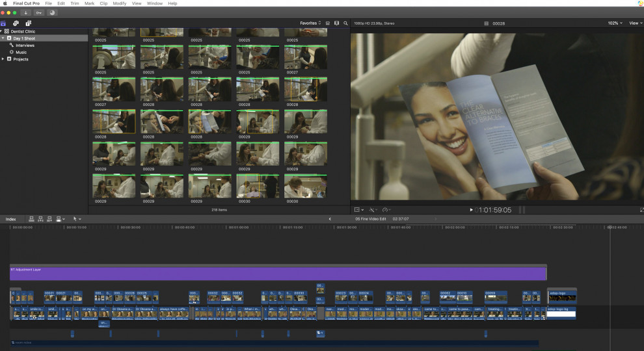Open the Final Cut Pro application menu
Viewport: 644px width, 351px height.
pyautogui.click(x=26, y=3)
